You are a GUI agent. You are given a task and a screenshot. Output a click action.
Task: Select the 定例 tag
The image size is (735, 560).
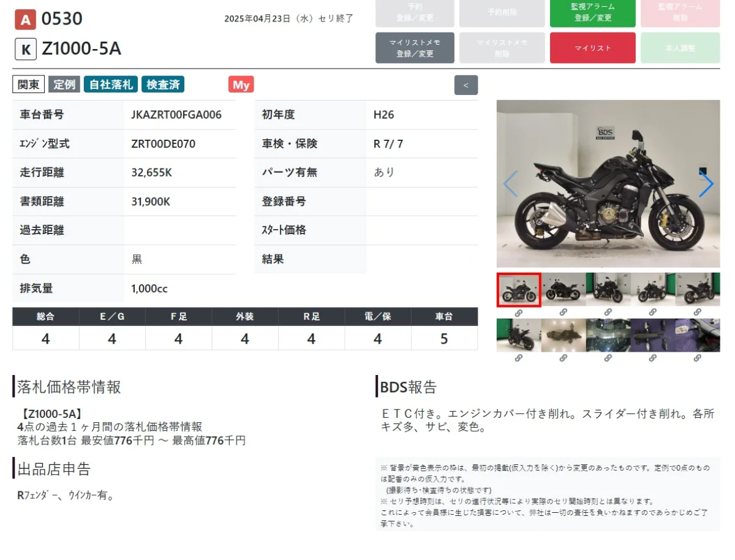(64, 85)
